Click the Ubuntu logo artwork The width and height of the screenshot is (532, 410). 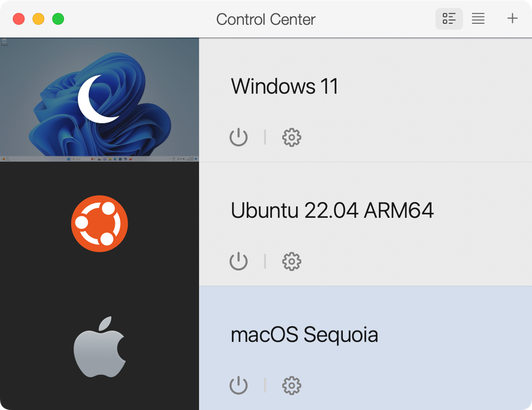click(x=99, y=222)
